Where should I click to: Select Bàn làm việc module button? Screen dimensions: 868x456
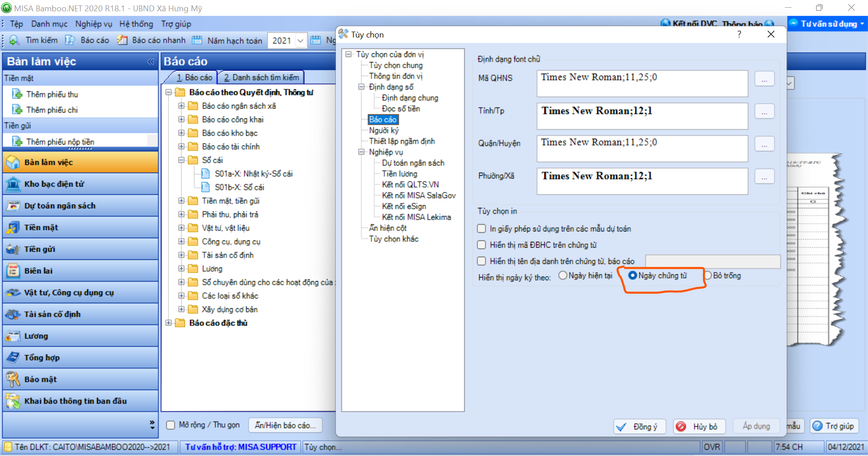coord(80,162)
